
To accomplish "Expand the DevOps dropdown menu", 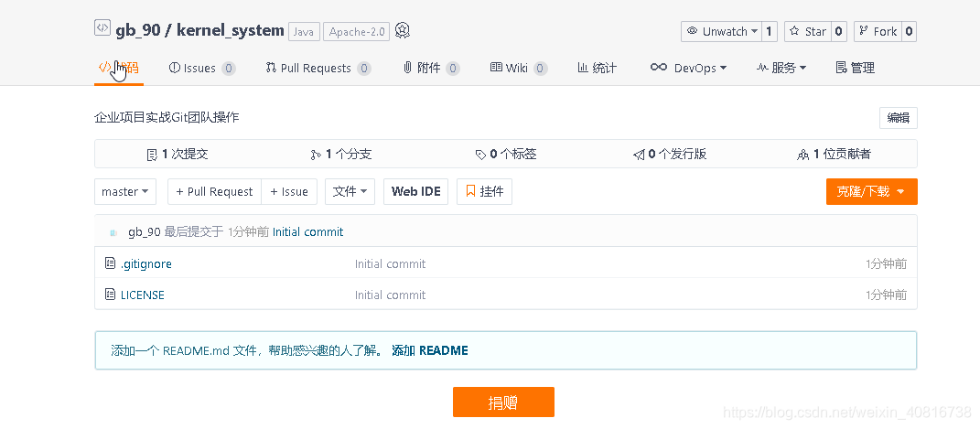I will (688, 68).
